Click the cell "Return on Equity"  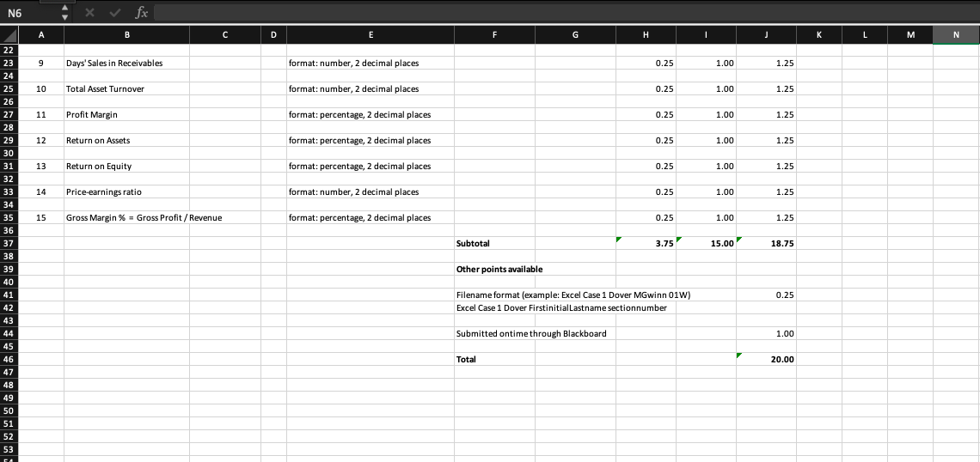(x=126, y=166)
